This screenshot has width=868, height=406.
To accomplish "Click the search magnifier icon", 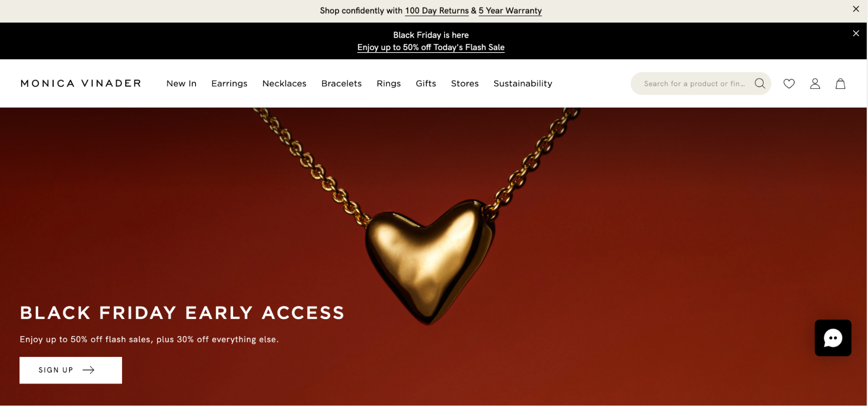I will 760,83.
